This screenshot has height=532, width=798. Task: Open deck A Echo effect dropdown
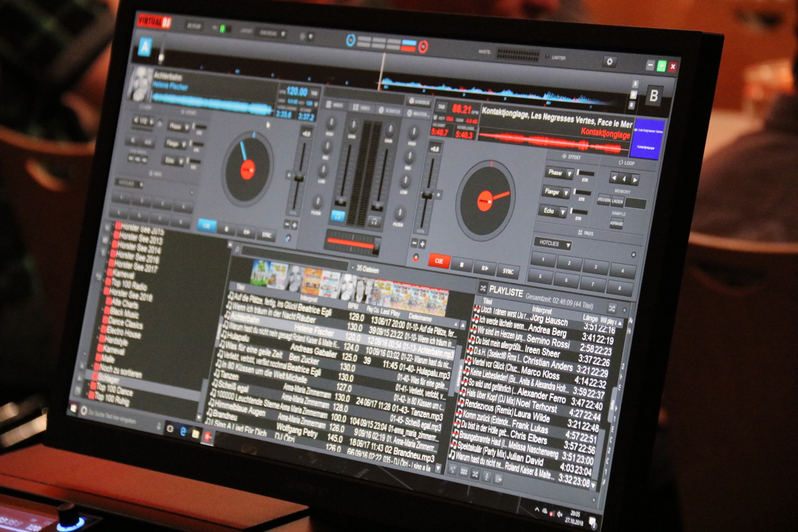point(181,161)
